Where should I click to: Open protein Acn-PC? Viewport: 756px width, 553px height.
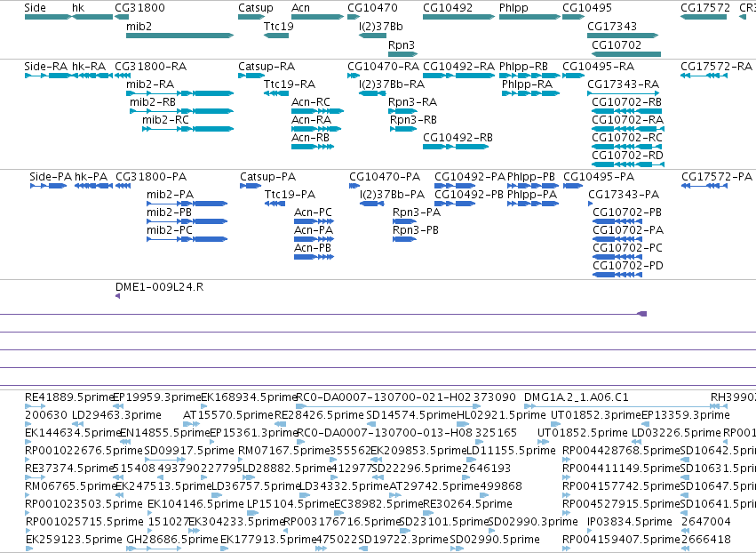click(x=314, y=221)
